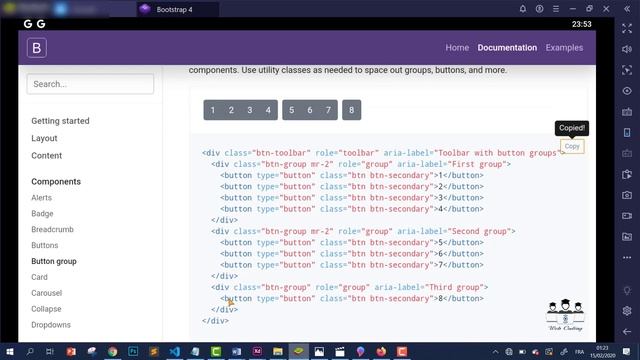The width and height of the screenshot is (640, 360).
Task: Open BlueStacks help icon
Action: coord(539,9)
